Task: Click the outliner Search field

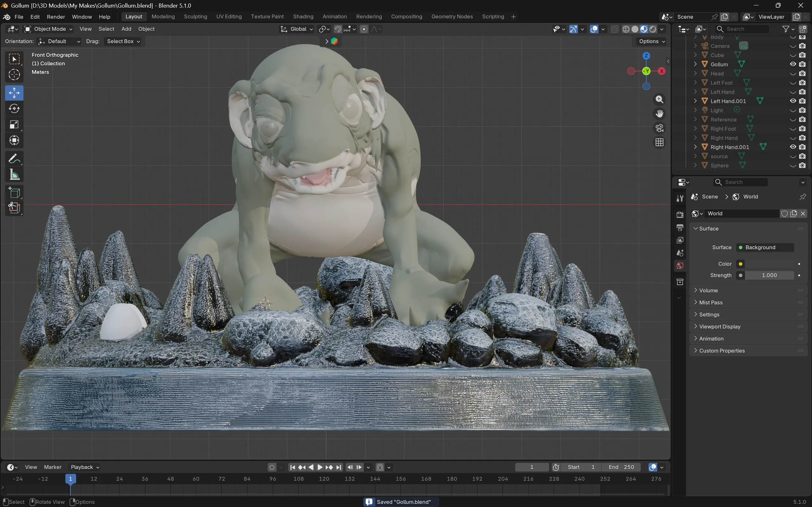Action: point(742,29)
